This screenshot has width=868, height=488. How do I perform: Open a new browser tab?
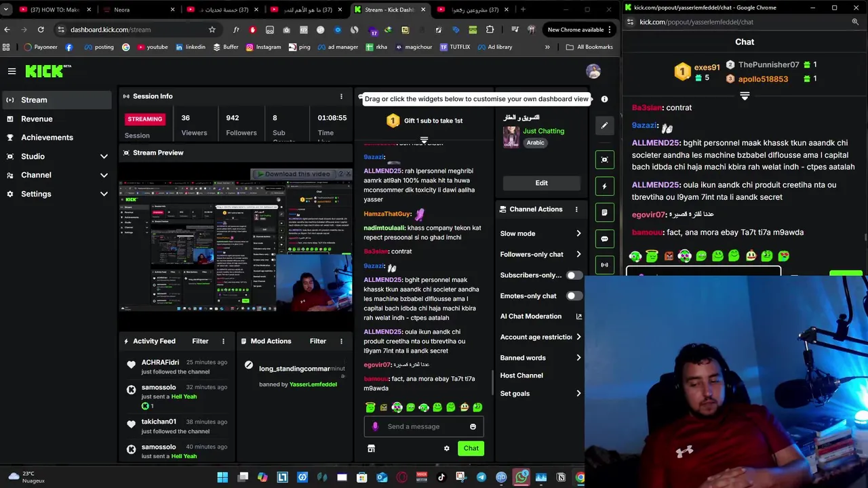(523, 9)
